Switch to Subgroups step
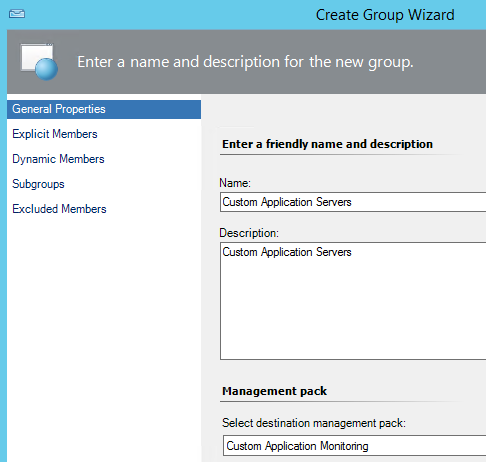The width and height of the screenshot is (486, 462). click(x=38, y=184)
